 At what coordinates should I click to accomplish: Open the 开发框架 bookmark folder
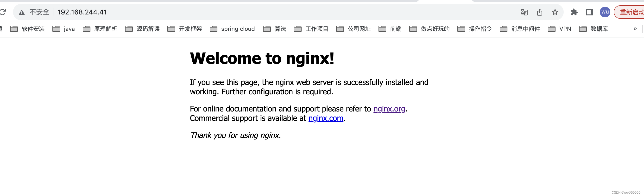coord(185,29)
